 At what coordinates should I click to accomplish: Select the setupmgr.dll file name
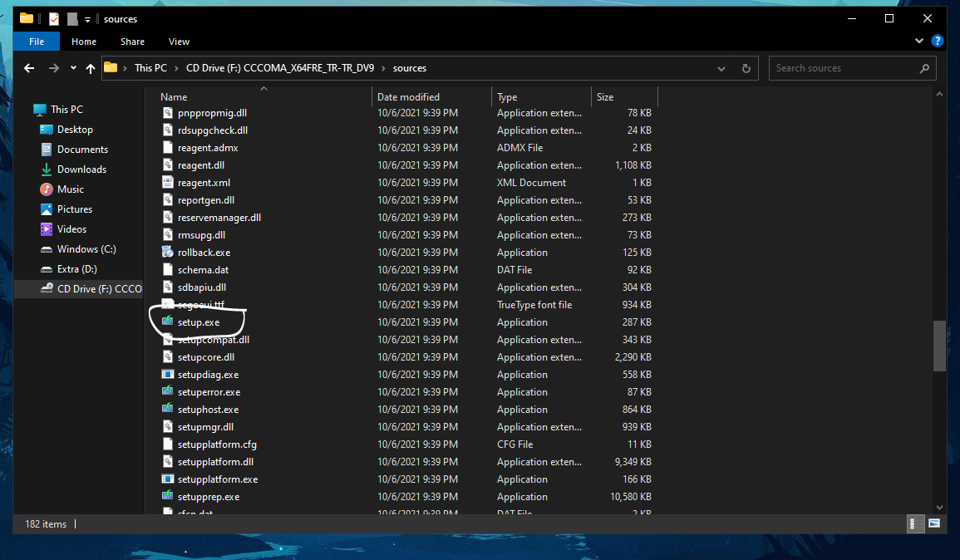pos(205,426)
